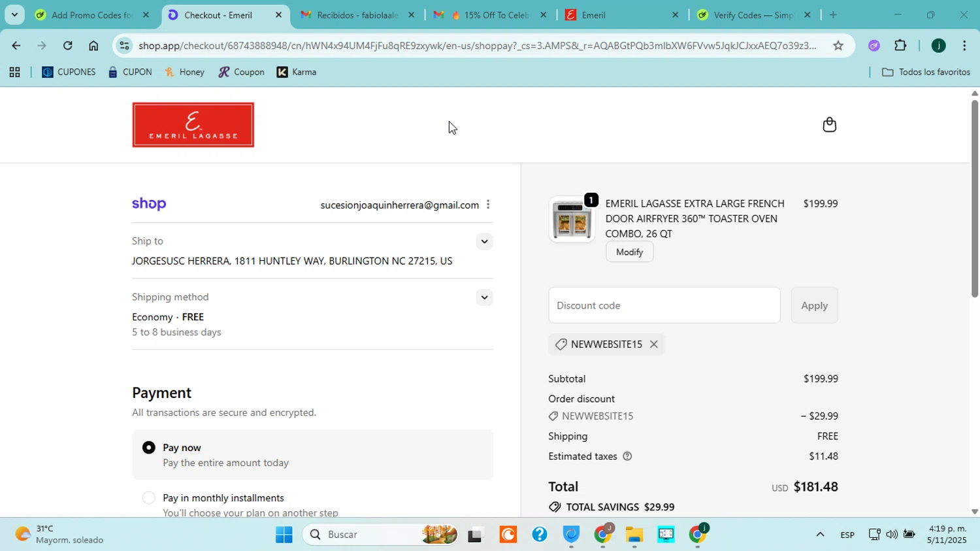
Task: Click the air fryer product thumbnail
Action: (x=572, y=220)
